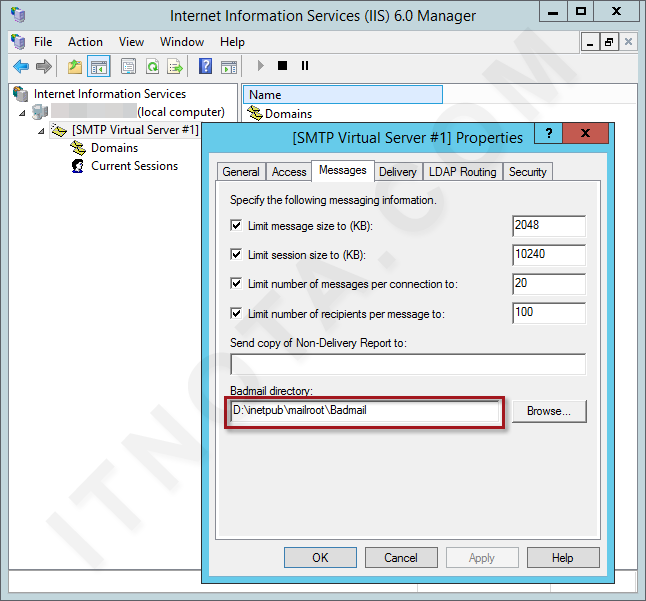Open the Security tab
This screenshot has height=601, width=646.
coord(527,172)
